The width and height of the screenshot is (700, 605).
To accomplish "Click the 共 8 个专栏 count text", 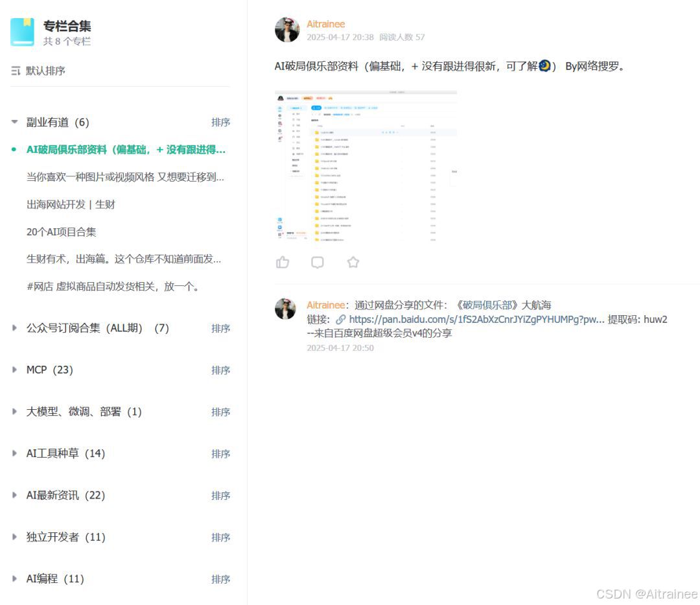I will tap(67, 42).
